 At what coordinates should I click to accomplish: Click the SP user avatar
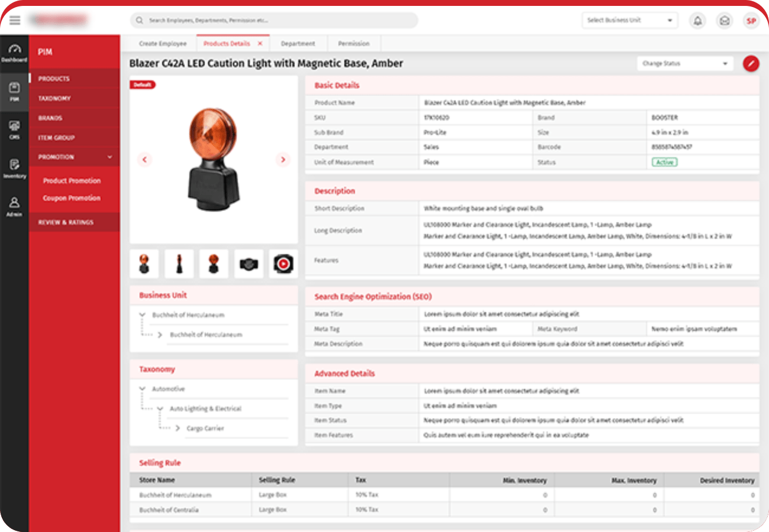pyautogui.click(x=751, y=21)
